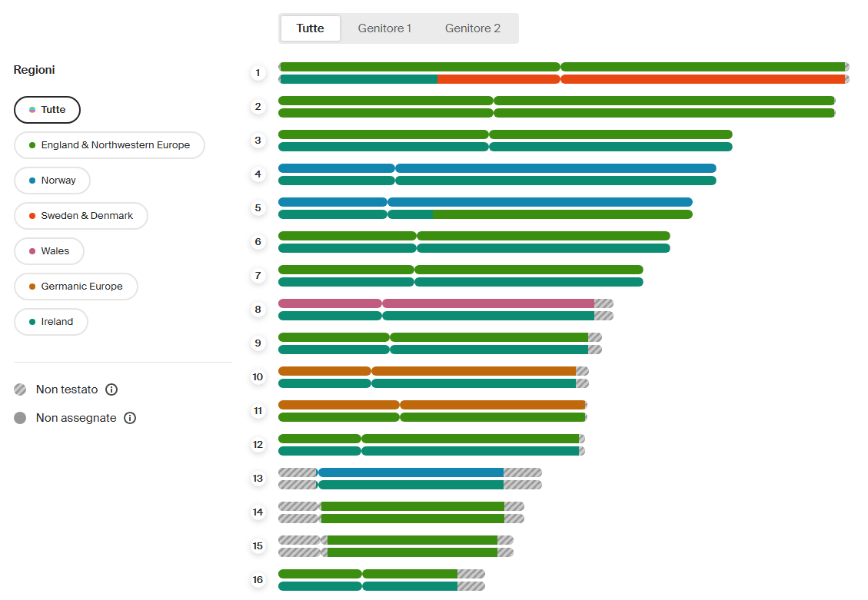Click the pink Wales segment on chromosome 8

[x=436, y=303]
